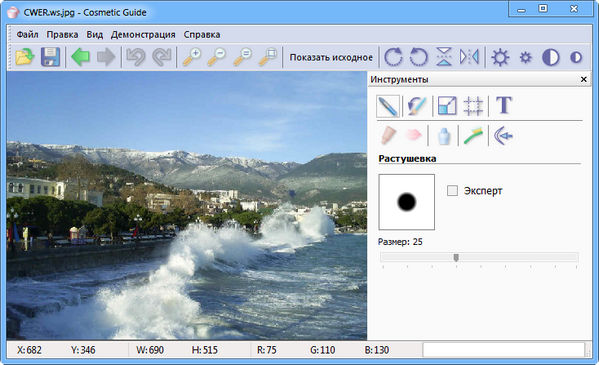
Task: Increase contrast with the large half-circle icon
Action: tap(550, 57)
